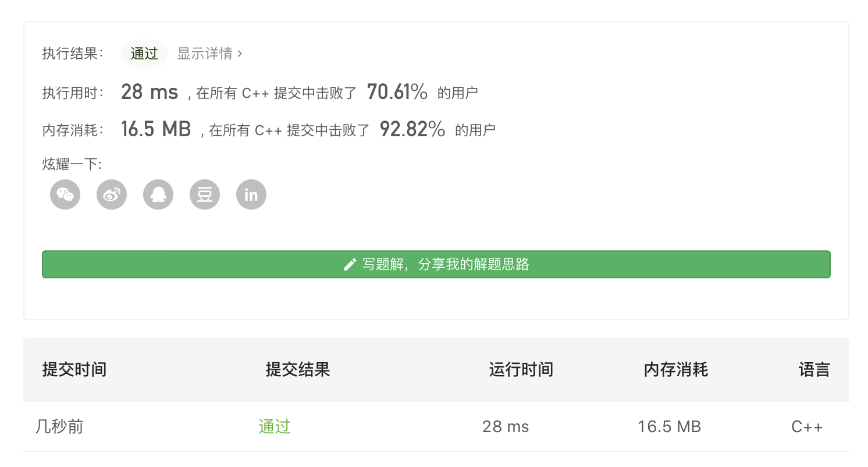Select the 几秒前 submission row
868x467 pixels.
(x=59, y=427)
